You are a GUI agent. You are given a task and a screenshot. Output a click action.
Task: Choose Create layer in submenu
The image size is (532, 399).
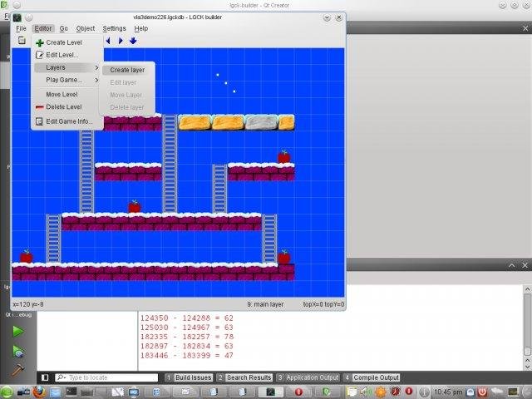click(127, 70)
